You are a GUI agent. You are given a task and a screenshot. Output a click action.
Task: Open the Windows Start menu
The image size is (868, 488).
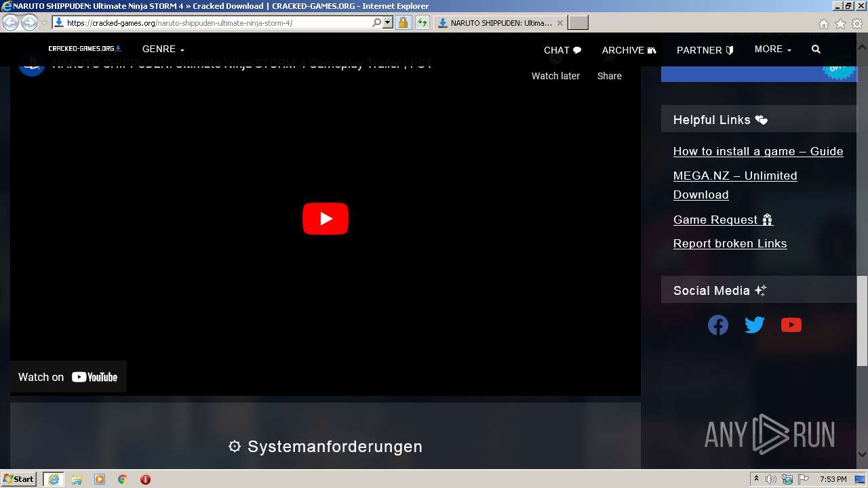19,479
